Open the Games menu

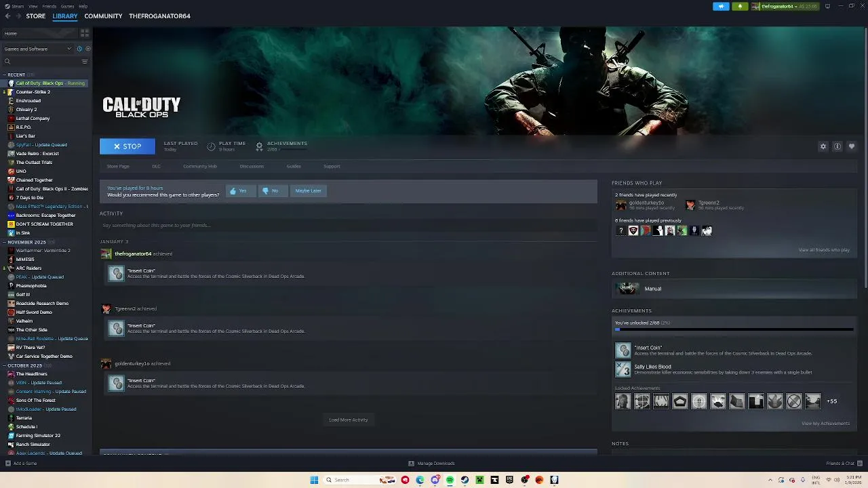coord(67,6)
